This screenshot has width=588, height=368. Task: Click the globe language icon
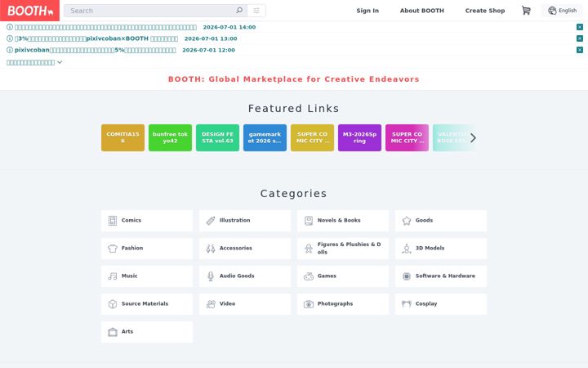(x=552, y=11)
